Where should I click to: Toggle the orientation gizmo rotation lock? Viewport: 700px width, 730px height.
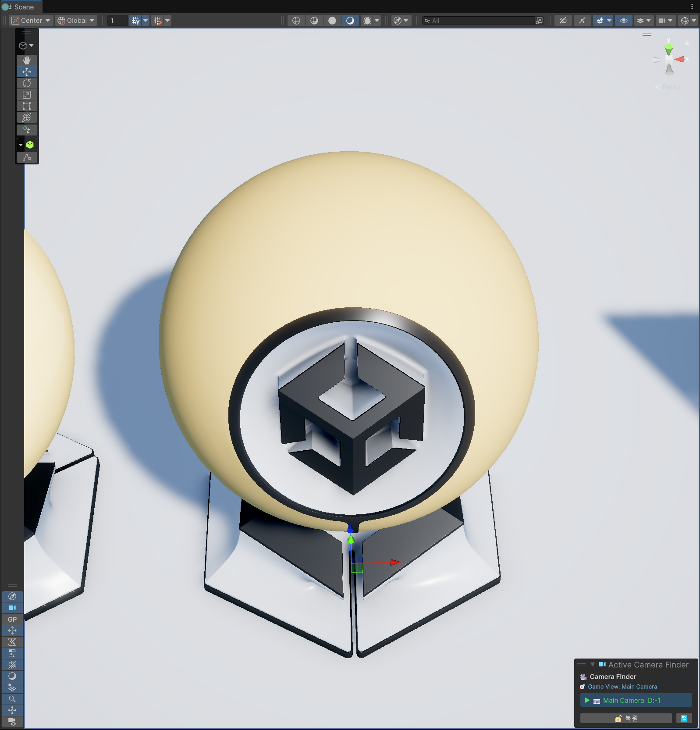click(687, 43)
